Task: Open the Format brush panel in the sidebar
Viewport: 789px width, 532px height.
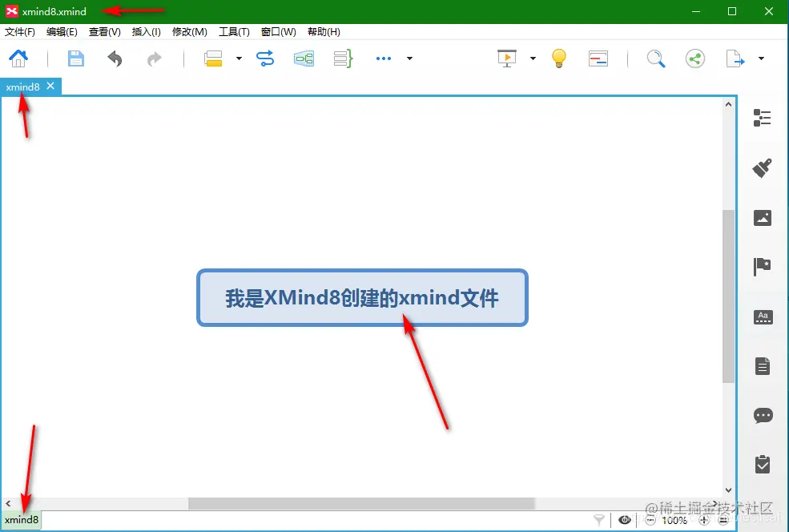Action: pos(763,167)
